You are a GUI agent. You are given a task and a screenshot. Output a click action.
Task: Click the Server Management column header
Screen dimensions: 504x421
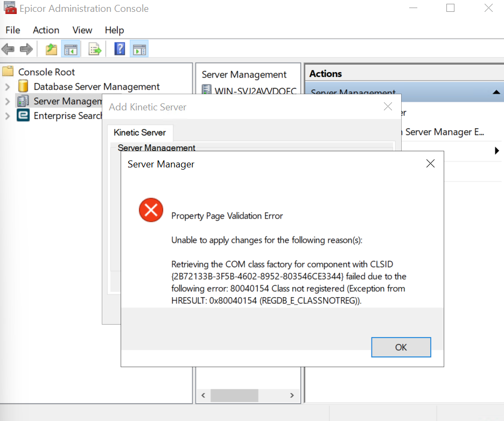point(244,74)
